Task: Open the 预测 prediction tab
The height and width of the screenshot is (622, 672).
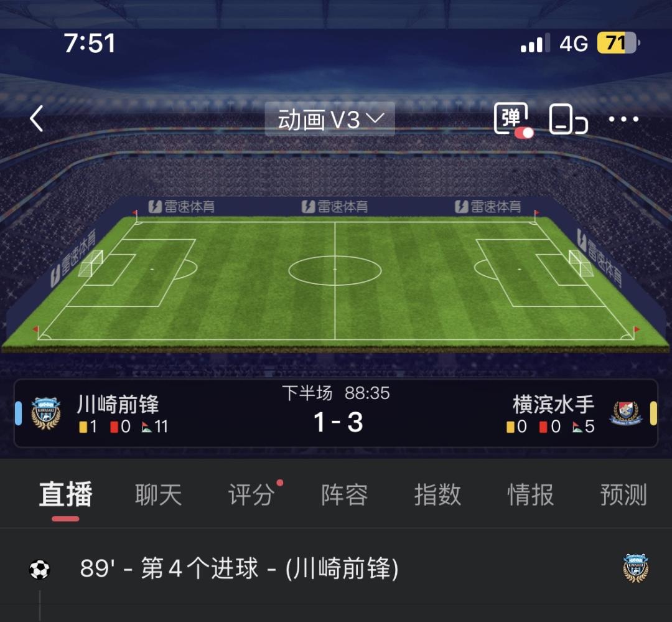Action: pos(623,494)
